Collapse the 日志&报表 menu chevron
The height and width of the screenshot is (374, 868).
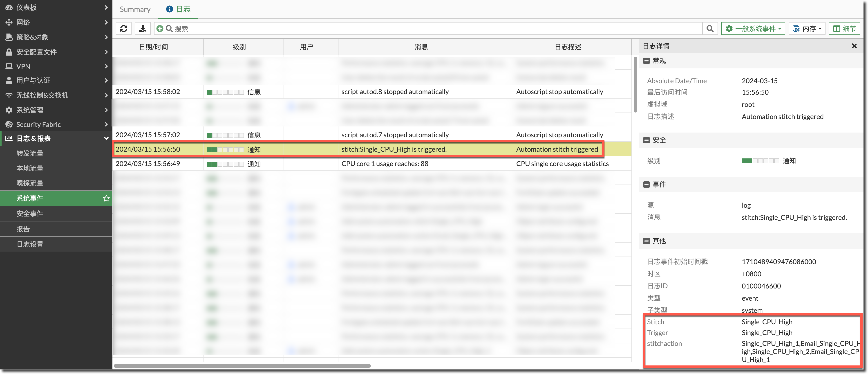click(106, 139)
